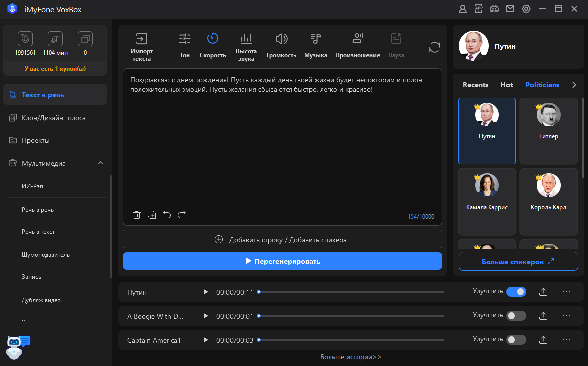Viewport: 588px width, 366px height.
Task: Click Добавить строку / Добавить спикера
Action: click(x=283, y=239)
